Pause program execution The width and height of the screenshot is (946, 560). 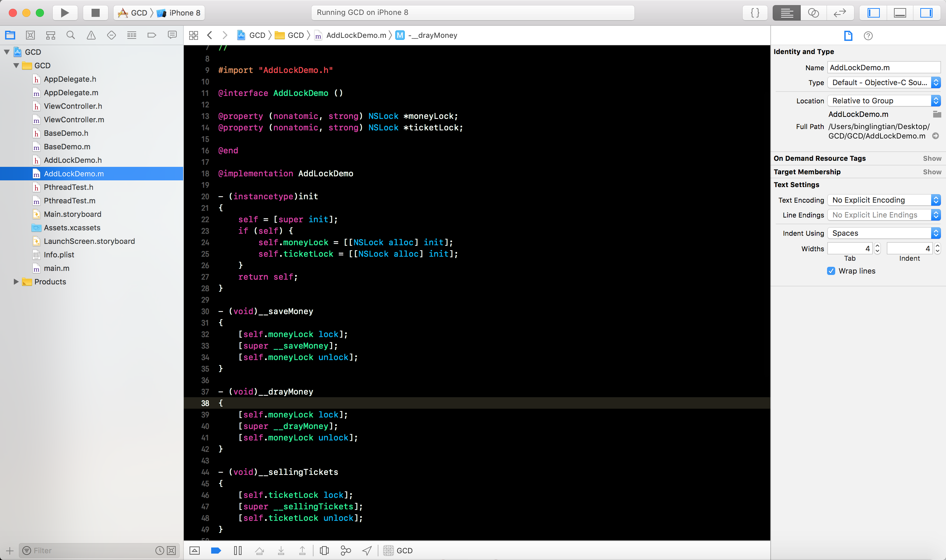[238, 551]
